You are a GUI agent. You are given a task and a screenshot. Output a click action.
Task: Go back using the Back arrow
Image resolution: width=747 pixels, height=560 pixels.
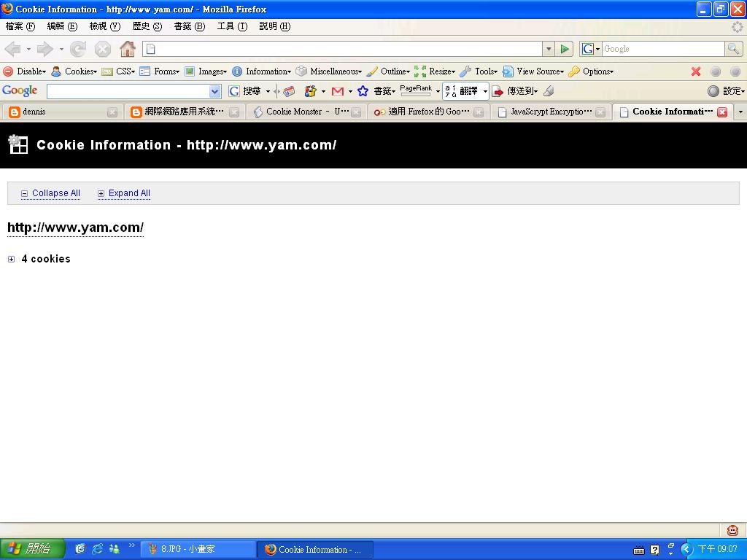click(x=12, y=49)
